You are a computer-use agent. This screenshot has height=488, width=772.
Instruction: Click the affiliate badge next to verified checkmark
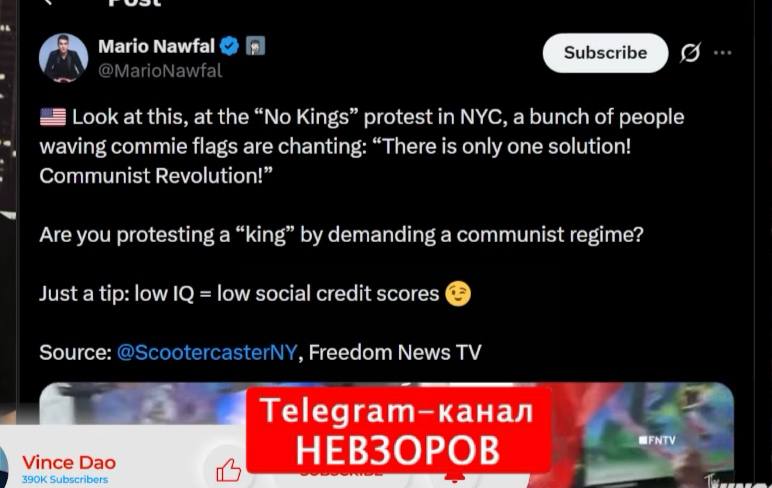[x=255, y=46]
